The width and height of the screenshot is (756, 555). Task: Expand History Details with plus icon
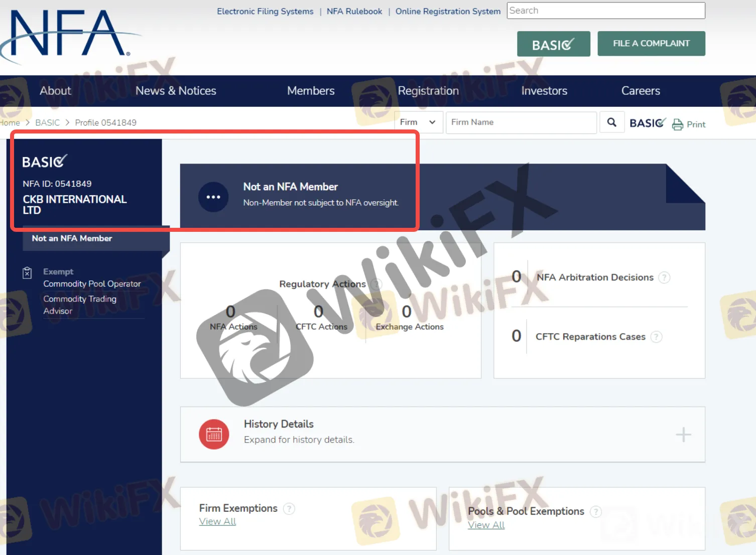tap(683, 435)
